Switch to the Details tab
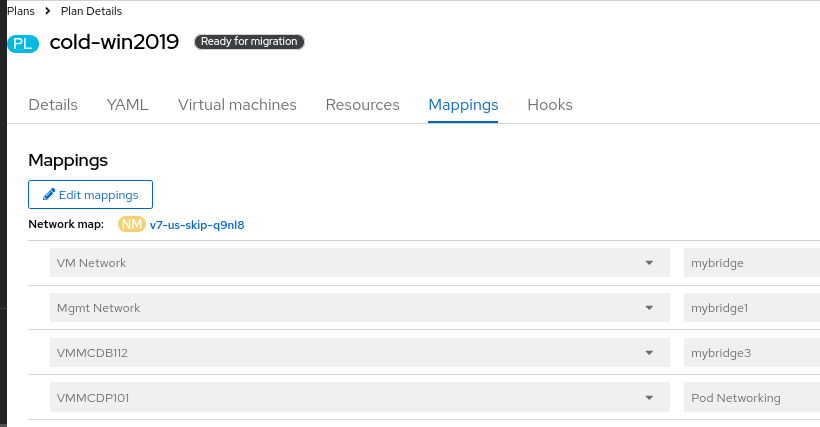This screenshot has height=427, width=820. (x=53, y=105)
